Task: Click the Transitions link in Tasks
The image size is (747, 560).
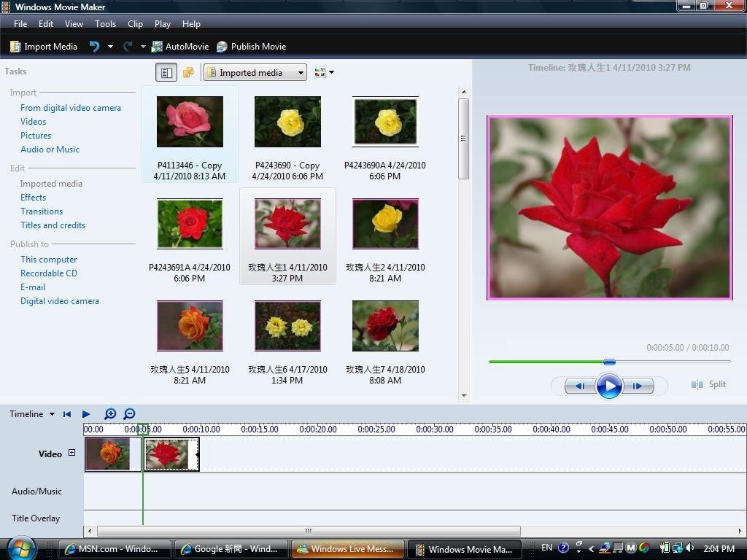Action: point(42,211)
